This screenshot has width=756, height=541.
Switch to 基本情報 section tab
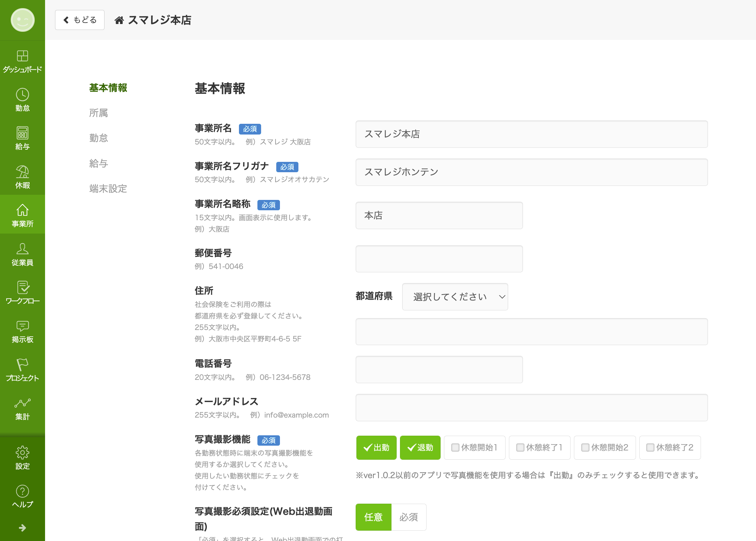(x=108, y=88)
